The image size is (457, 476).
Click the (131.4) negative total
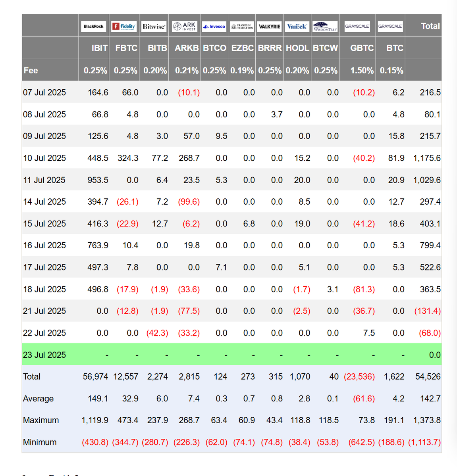428,311
